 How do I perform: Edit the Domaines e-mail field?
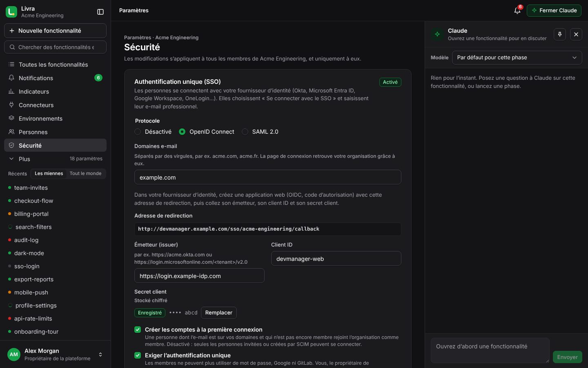[x=268, y=177]
